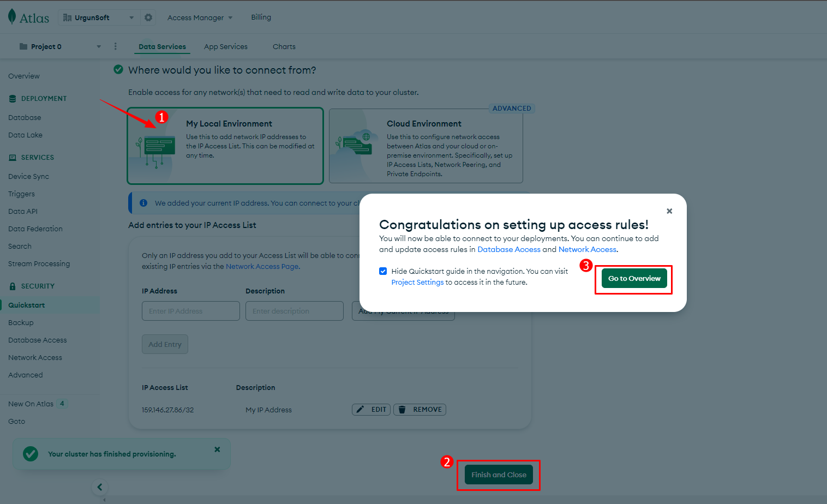Open Stream Processing in the sidebar
This screenshot has width=827, height=504.
coord(39,264)
